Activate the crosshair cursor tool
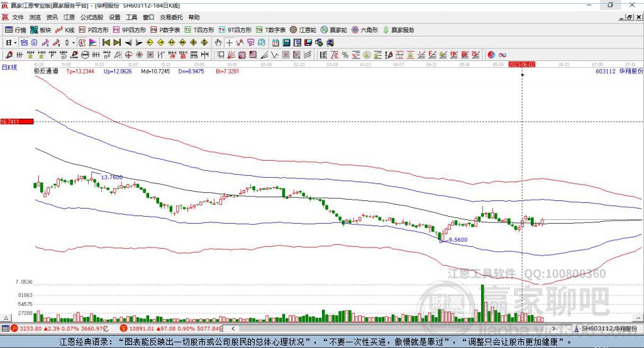The image size is (644, 348). [229, 42]
